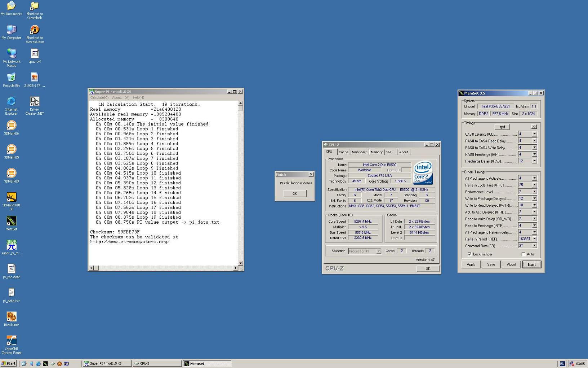The height and width of the screenshot is (368, 588).
Task: Expand Refresh Period (tREF) dropdown
Action: 534,239
